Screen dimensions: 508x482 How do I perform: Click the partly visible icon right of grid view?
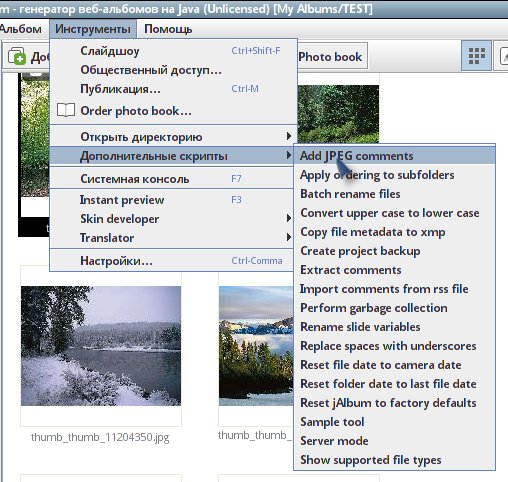(x=503, y=56)
